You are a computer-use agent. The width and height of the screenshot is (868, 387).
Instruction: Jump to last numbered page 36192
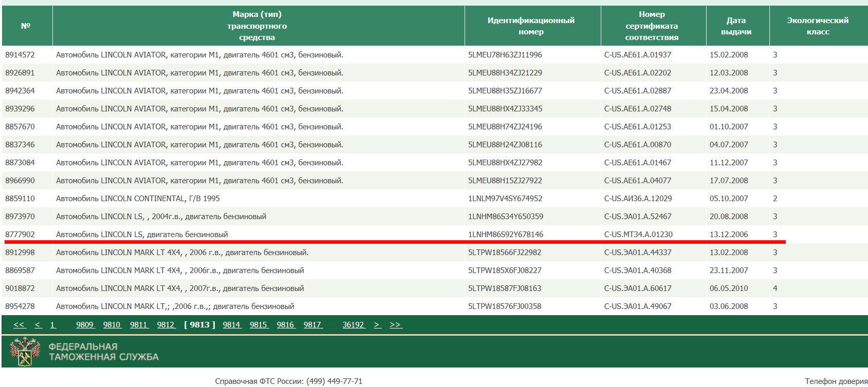tap(354, 325)
